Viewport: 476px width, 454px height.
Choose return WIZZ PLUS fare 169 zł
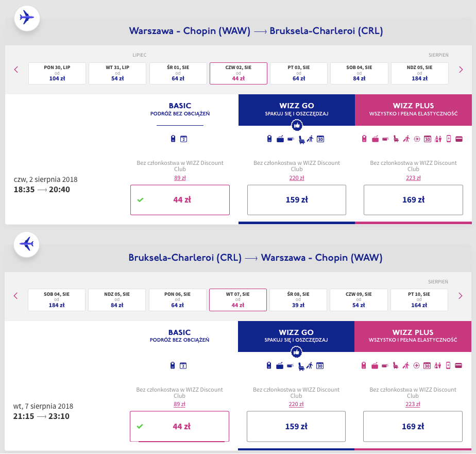pos(413,426)
